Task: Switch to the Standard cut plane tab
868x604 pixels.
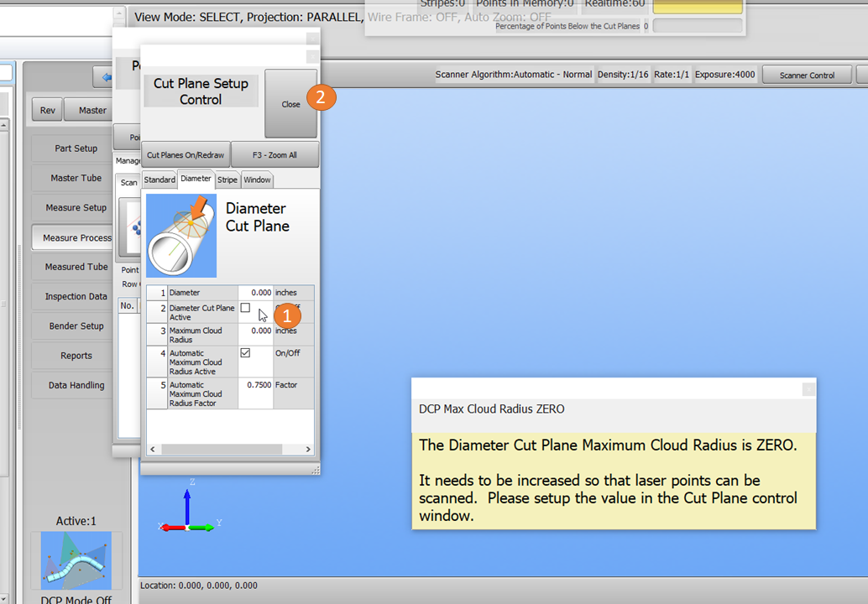Action: point(159,180)
